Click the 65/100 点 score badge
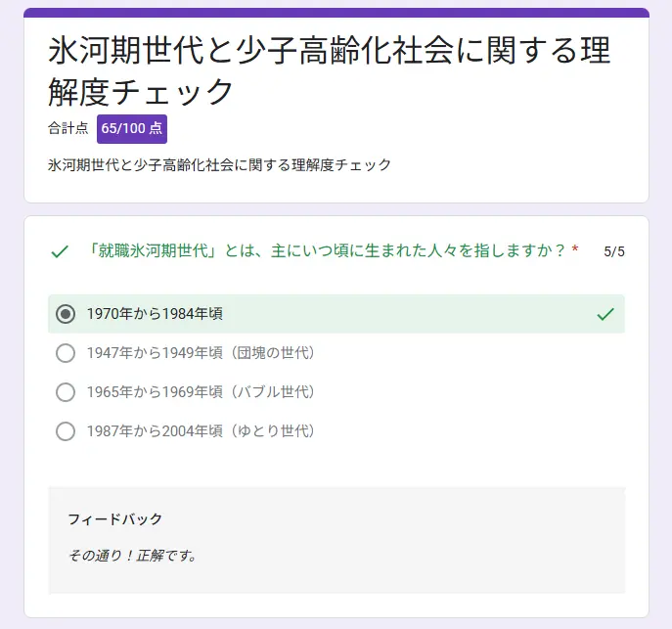This screenshot has width=672, height=629. click(x=132, y=128)
